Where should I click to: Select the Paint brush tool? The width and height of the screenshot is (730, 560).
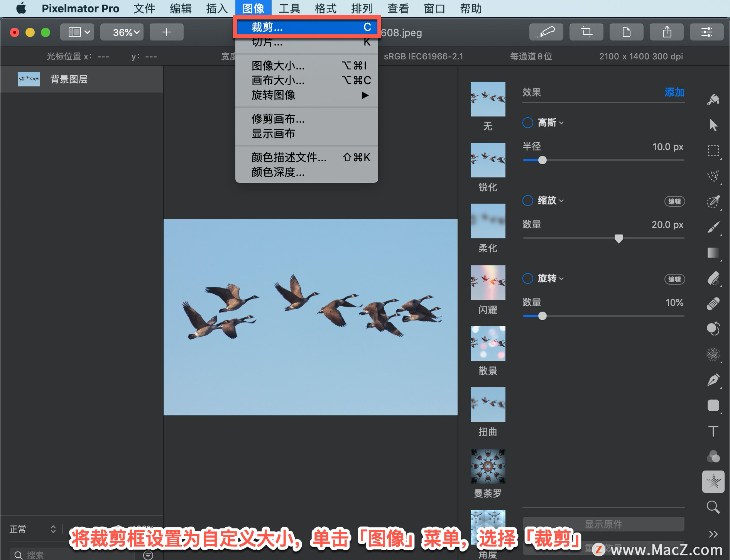713,227
